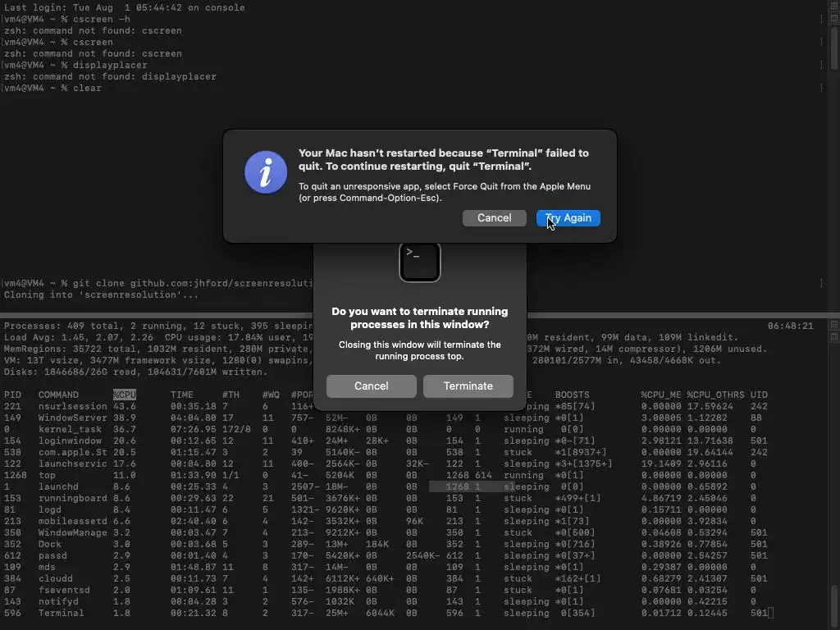The height and width of the screenshot is (630, 840).
Task: Click the COMMAND column header in top
Action: click(58, 395)
